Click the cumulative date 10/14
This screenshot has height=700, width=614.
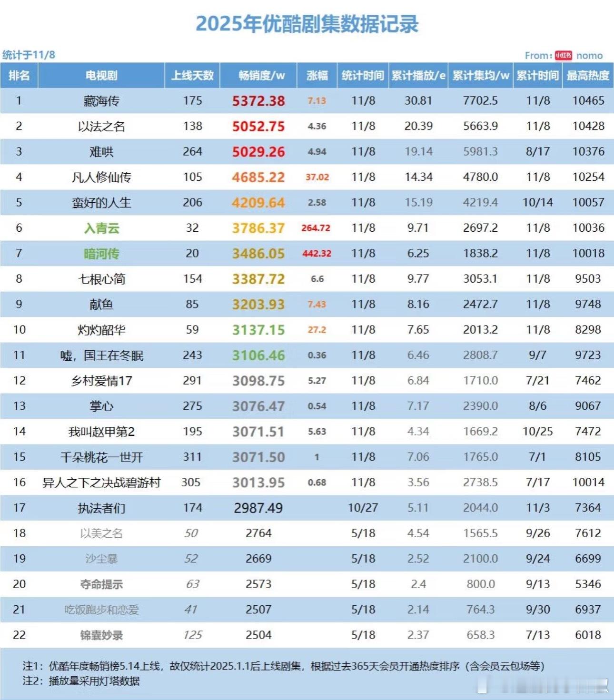click(538, 203)
